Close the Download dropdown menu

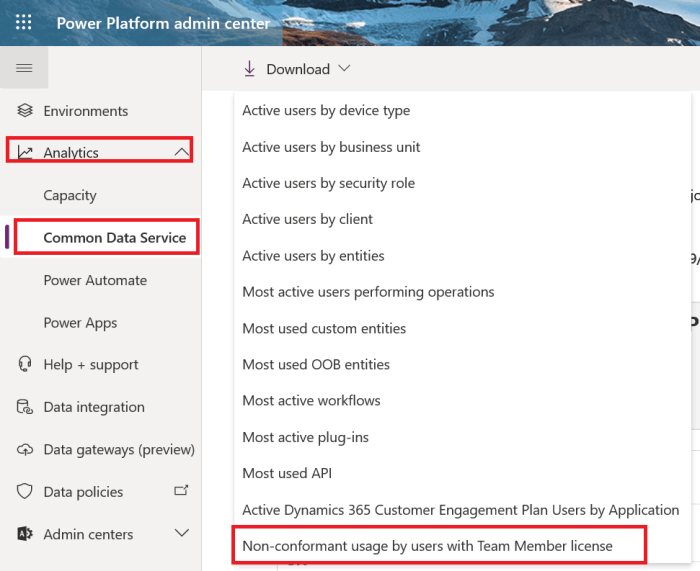pyautogui.click(x=297, y=69)
